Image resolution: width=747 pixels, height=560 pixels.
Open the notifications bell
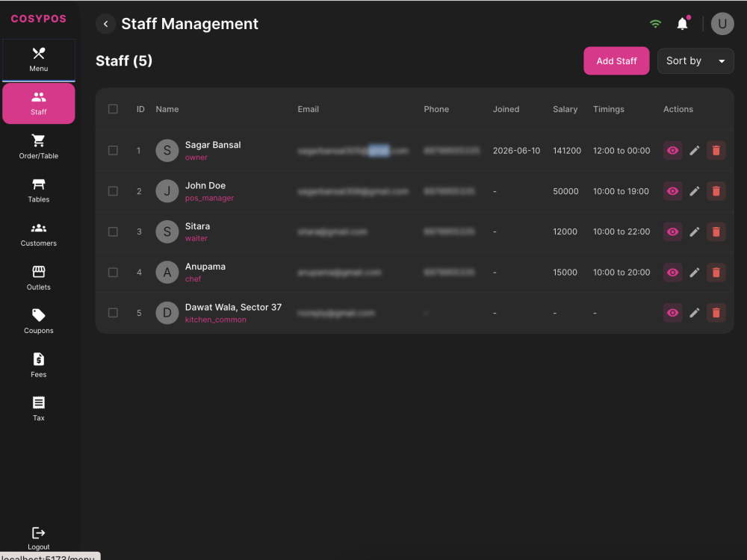pyautogui.click(x=683, y=24)
